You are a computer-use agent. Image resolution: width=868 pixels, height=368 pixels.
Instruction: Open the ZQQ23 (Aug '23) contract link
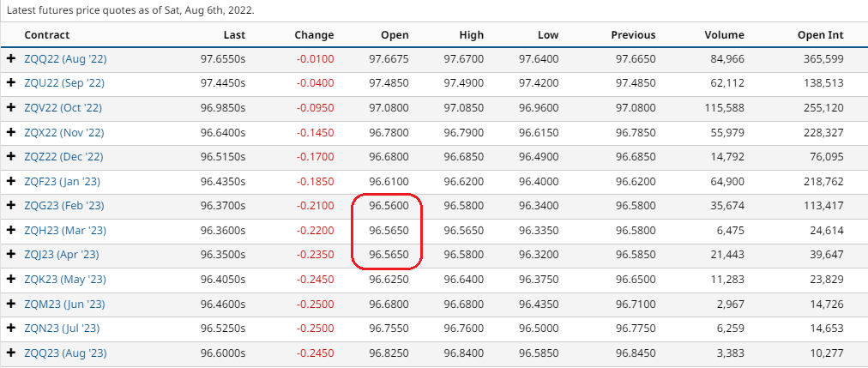click(x=65, y=353)
